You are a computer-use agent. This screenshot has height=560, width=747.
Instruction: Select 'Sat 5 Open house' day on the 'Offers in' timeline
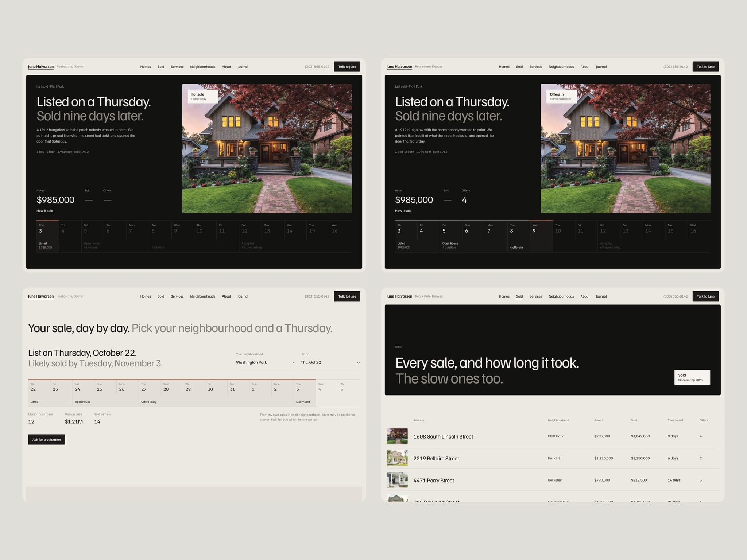(451, 236)
